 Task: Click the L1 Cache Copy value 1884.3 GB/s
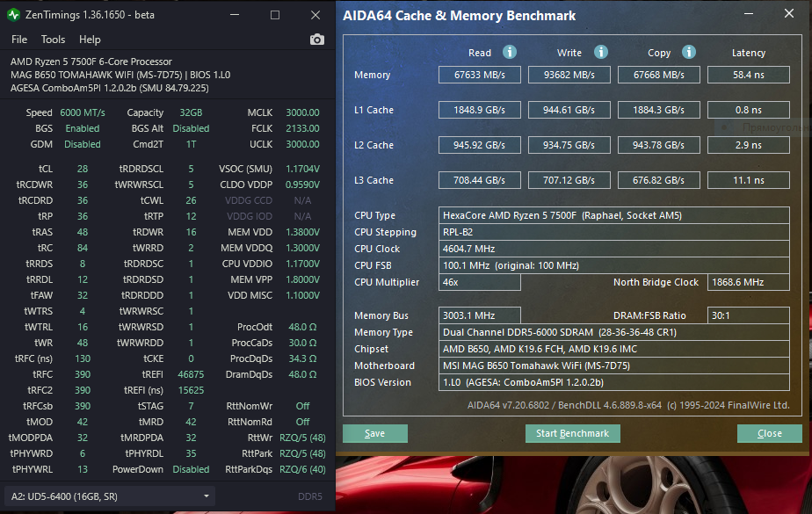(x=659, y=110)
